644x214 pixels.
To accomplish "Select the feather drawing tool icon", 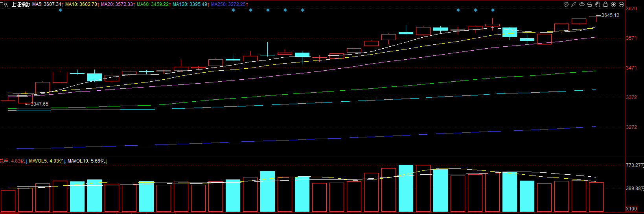I will (x=574, y=4).
